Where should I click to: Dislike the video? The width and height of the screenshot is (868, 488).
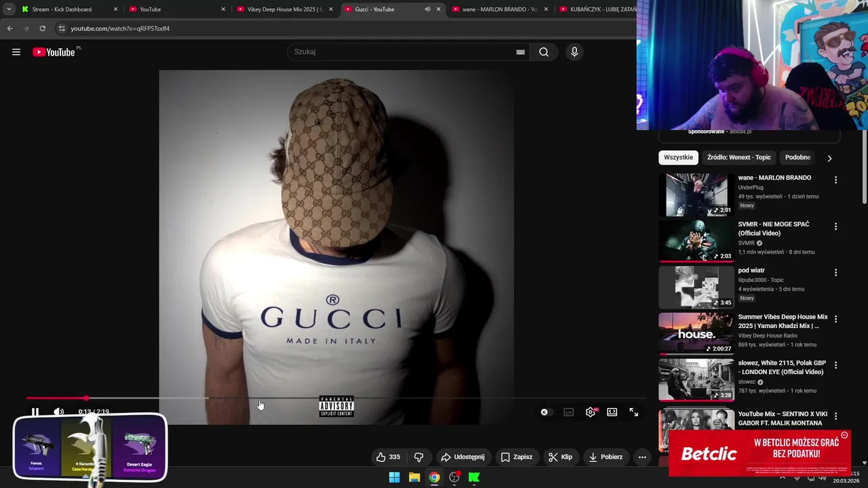[418, 457]
